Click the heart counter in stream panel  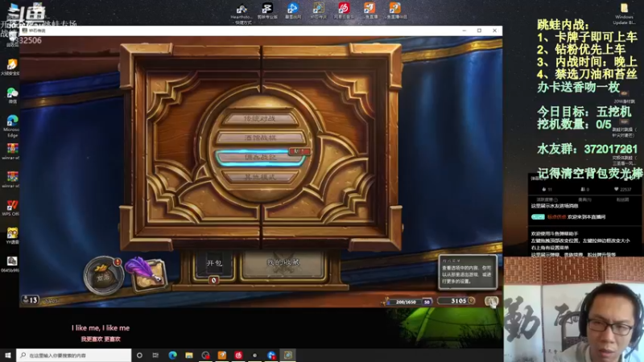[x=622, y=189]
